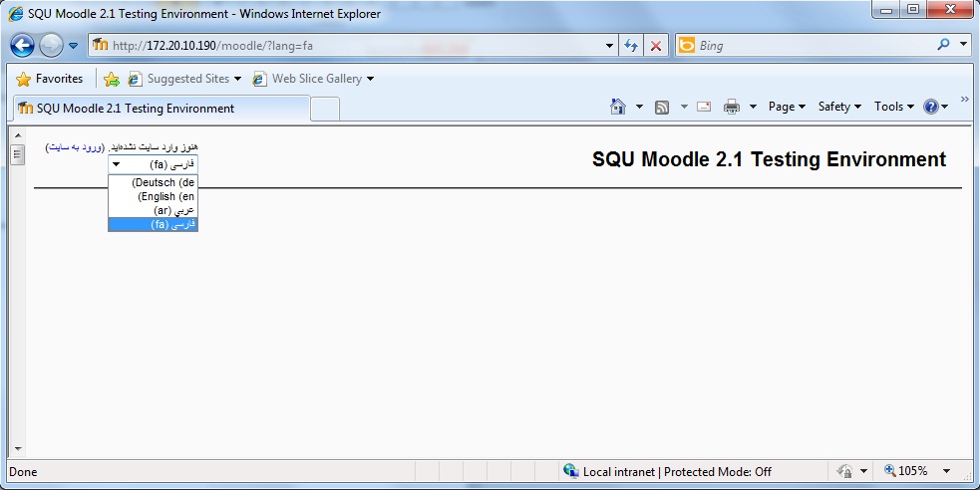Select the English (en) language option

[154, 196]
